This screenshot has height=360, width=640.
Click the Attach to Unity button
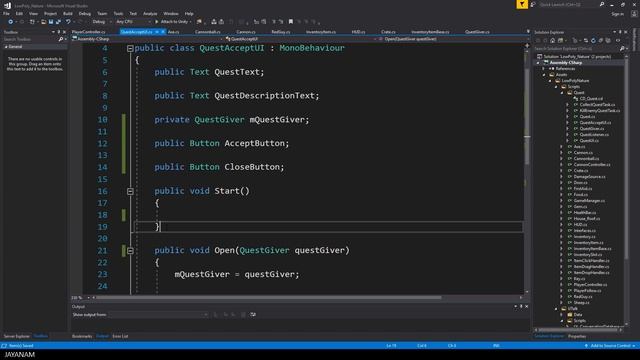(173, 22)
